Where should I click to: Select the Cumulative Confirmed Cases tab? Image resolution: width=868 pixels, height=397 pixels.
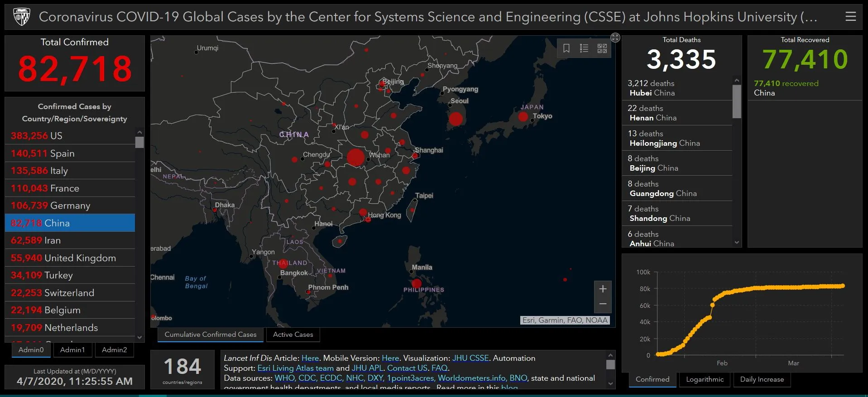tap(211, 335)
